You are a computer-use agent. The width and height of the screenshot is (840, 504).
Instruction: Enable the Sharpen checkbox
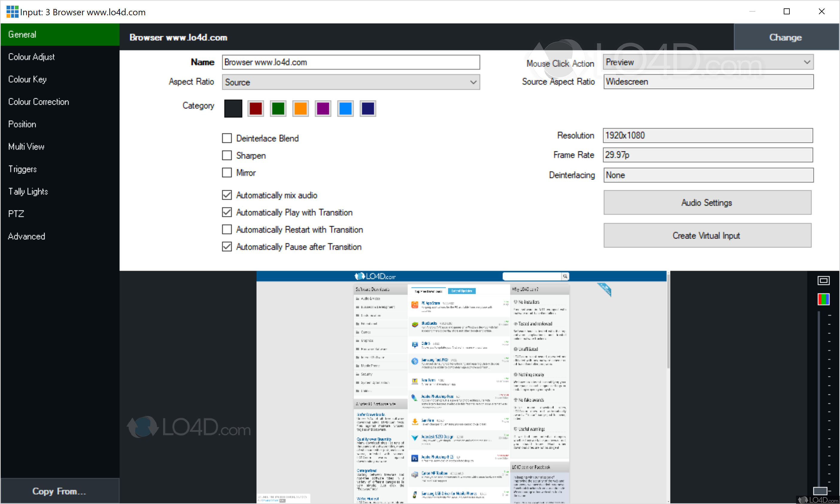[227, 156]
